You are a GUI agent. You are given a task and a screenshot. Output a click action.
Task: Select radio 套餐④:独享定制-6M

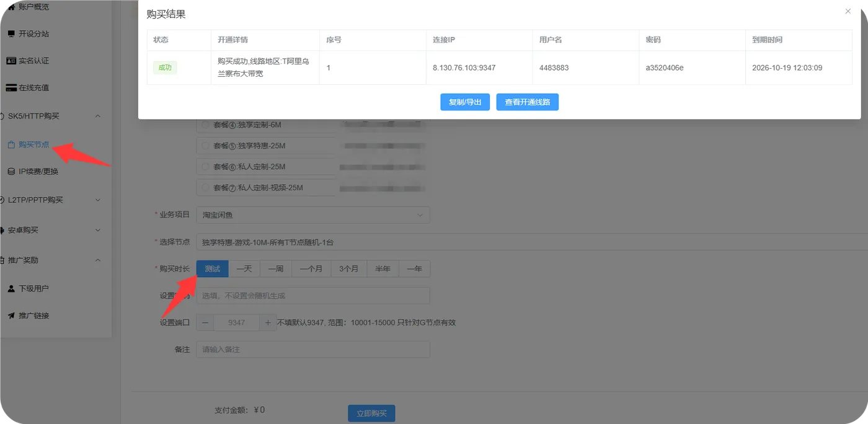pyautogui.click(x=205, y=125)
